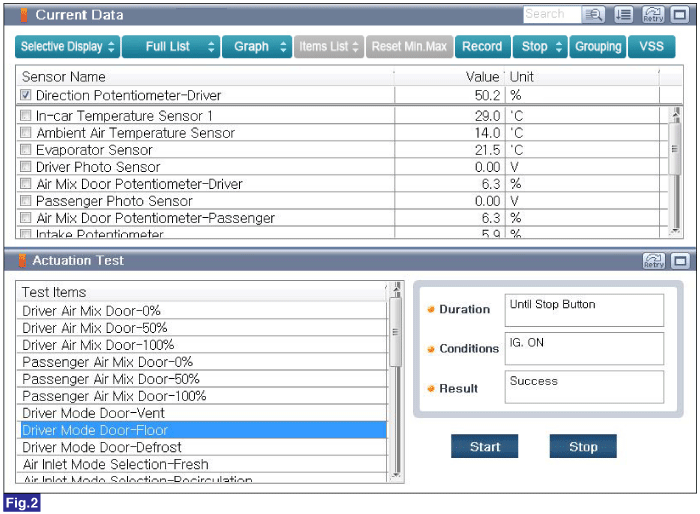Select Air Inlet Mode Selection-Fresh item
700x514 pixels.
click(x=202, y=464)
